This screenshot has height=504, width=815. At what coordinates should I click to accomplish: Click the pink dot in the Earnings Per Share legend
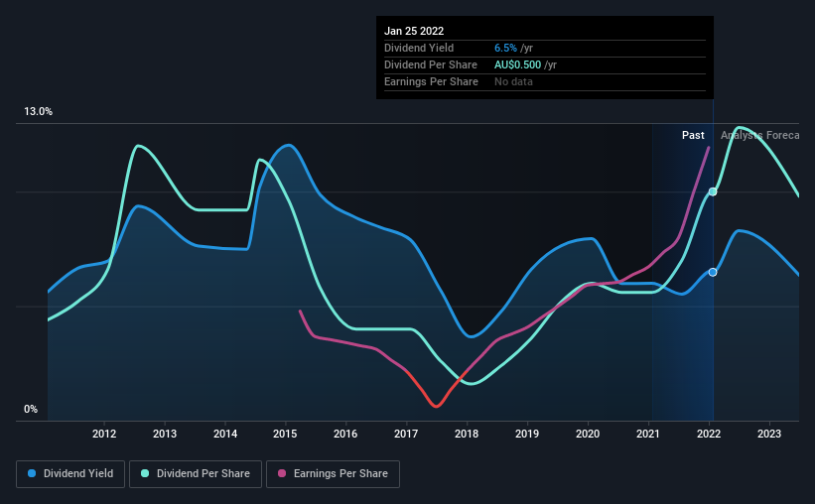point(282,473)
